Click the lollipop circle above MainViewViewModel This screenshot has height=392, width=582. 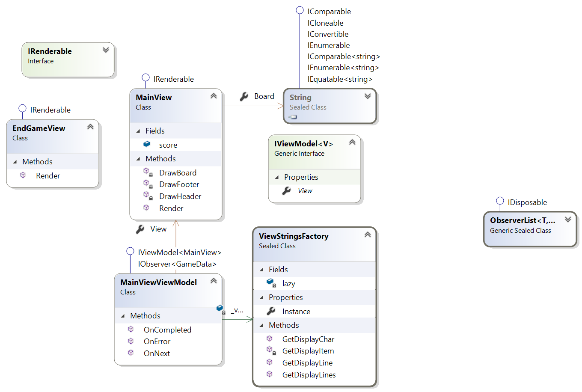(x=130, y=251)
